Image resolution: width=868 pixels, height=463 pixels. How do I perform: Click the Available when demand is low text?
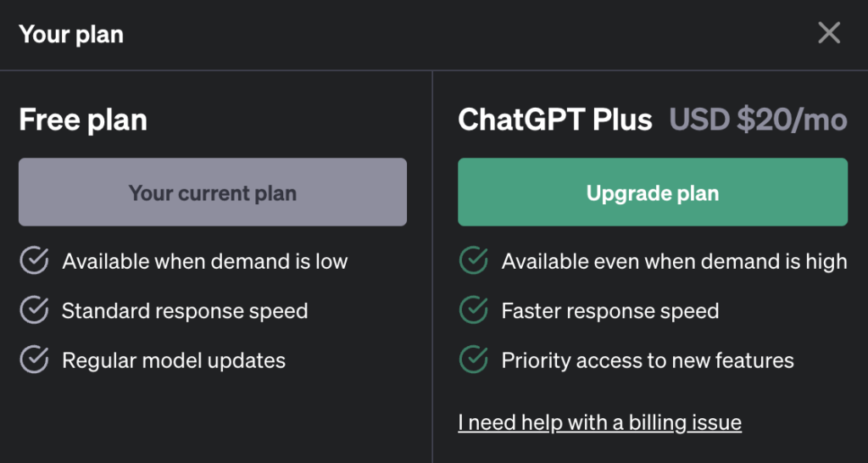(x=205, y=261)
